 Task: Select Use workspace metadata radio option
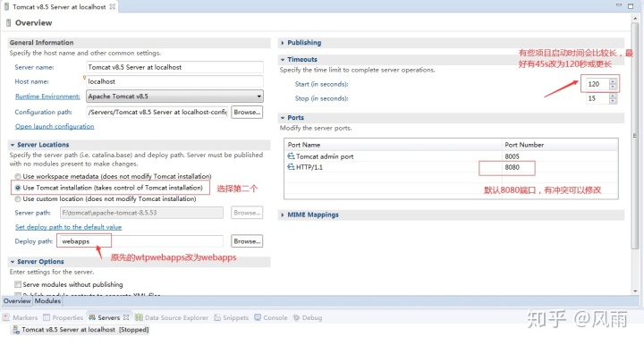point(18,176)
